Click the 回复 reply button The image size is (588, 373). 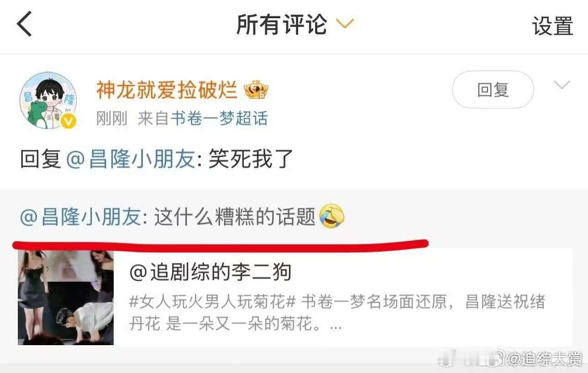click(493, 89)
